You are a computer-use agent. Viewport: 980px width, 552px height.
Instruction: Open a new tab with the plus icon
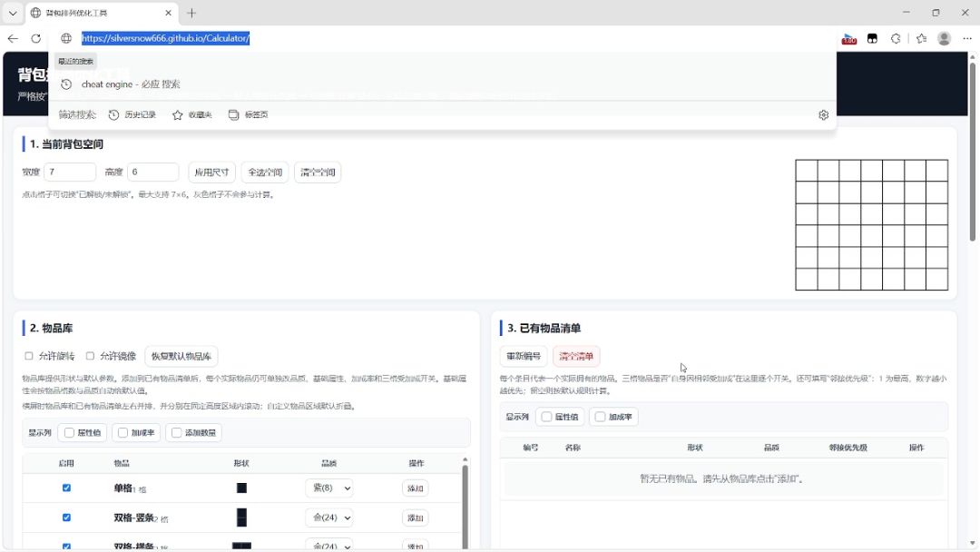tap(191, 13)
